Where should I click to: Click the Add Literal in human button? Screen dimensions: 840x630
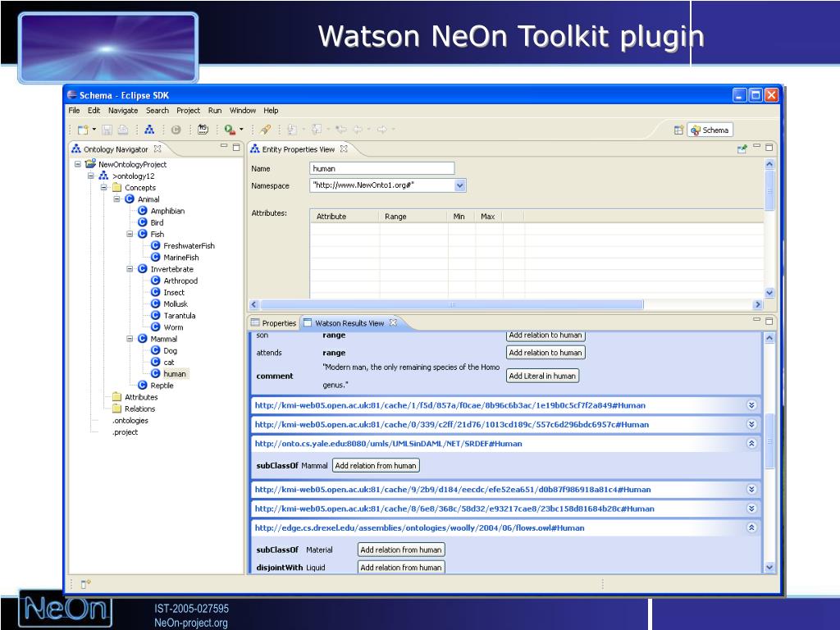(x=542, y=376)
